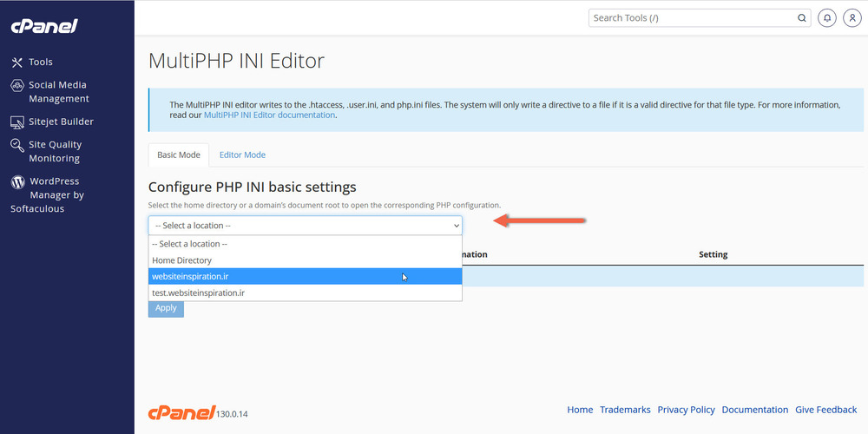This screenshot has height=434, width=868.
Task: Open MultiPHP INI Editor documentation link
Action: tap(270, 115)
